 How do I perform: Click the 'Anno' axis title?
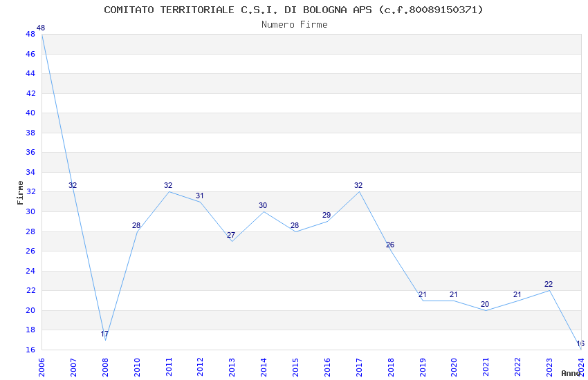click(571, 373)
